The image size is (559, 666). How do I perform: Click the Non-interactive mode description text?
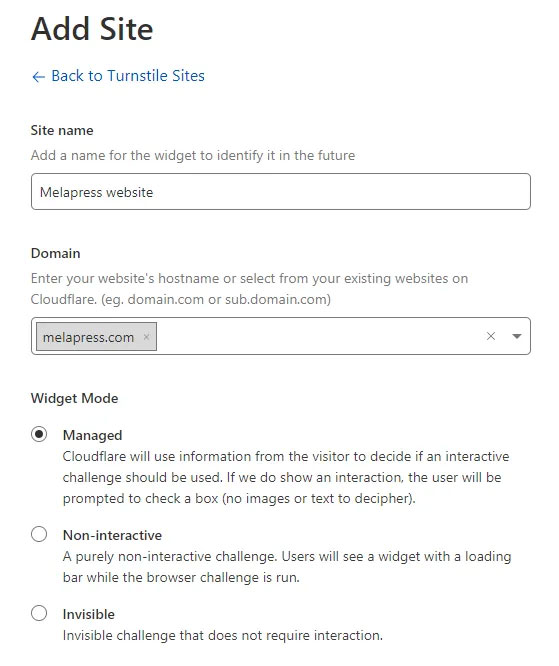point(287,567)
